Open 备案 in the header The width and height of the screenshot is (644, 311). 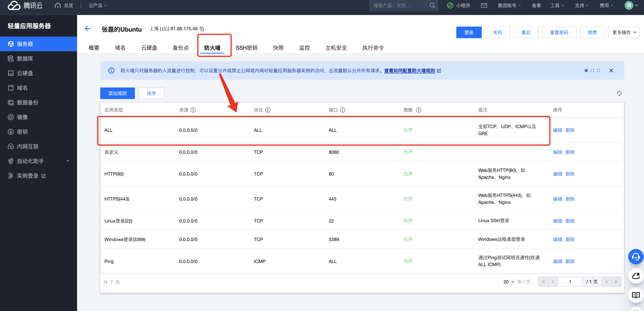point(536,6)
